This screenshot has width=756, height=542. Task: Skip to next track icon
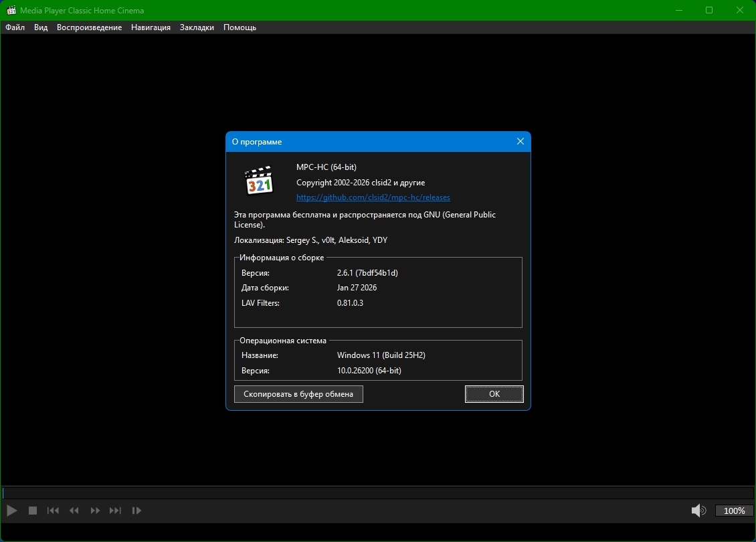point(115,511)
